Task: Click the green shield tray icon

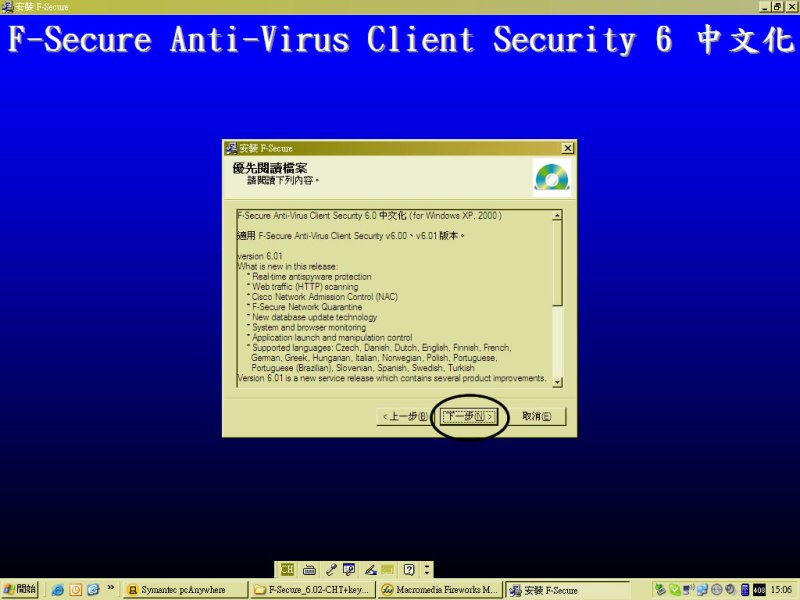Action: tap(674, 590)
